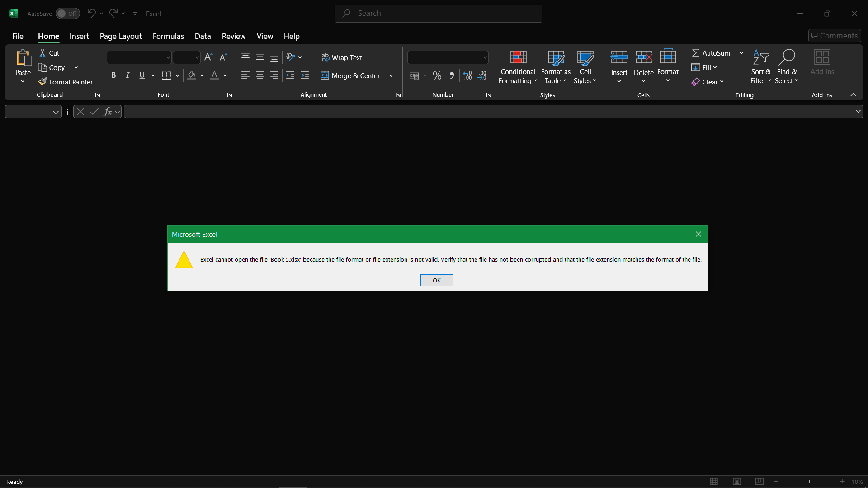
Task: Click the Percent Style icon
Action: (x=437, y=75)
